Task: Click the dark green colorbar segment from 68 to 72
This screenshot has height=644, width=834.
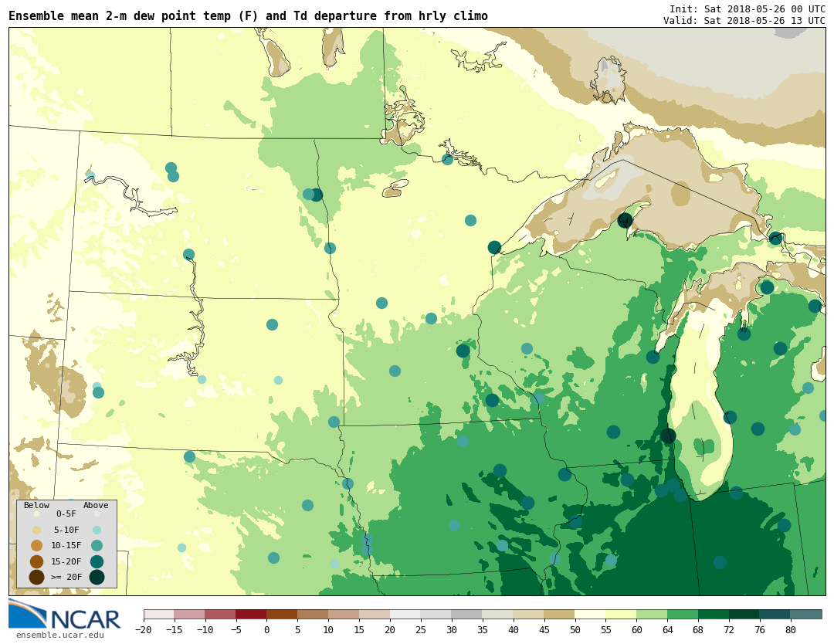Action: tap(714, 615)
